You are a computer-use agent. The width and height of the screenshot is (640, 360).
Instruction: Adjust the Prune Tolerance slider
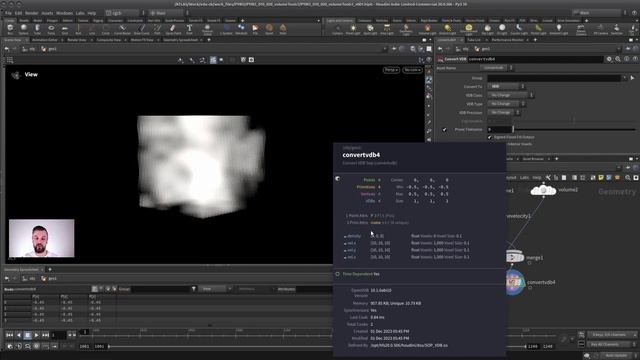[x=575, y=129]
